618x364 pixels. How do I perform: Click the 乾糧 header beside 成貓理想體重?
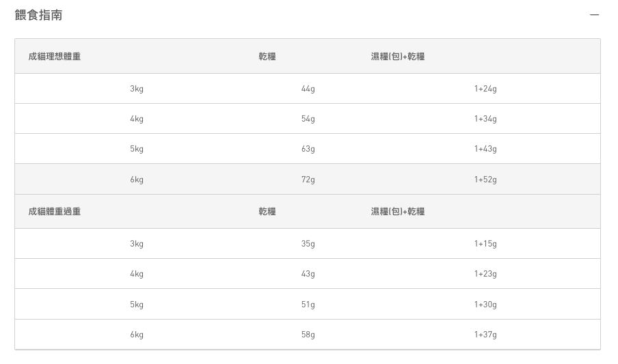coord(267,57)
